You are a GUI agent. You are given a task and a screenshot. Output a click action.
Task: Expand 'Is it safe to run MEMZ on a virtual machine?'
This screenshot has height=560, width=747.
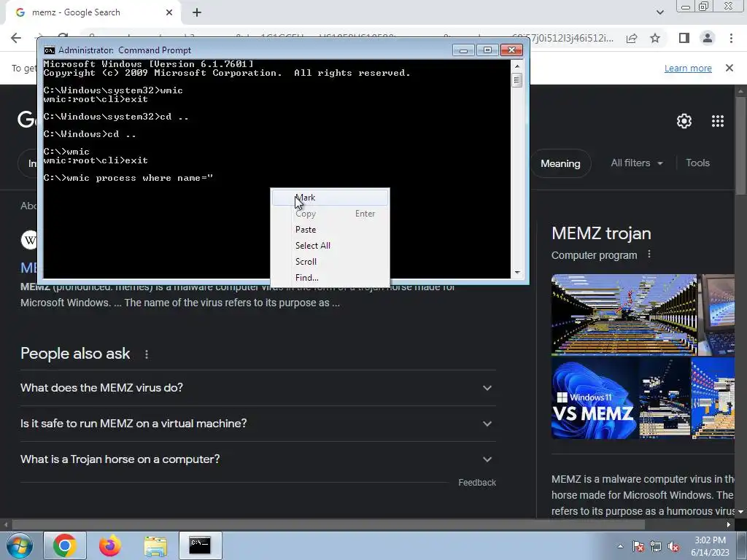pos(258,424)
